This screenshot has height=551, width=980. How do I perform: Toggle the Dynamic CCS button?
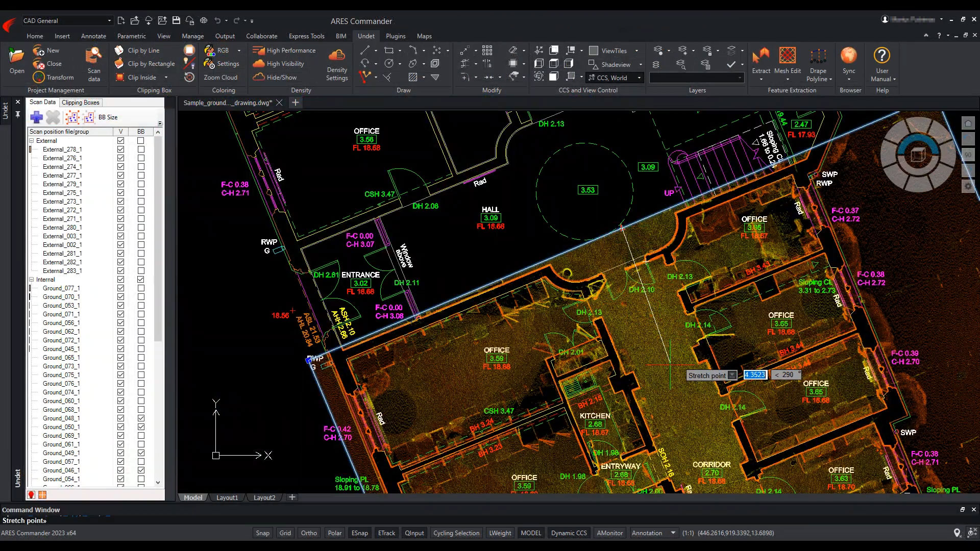click(569, 533)
